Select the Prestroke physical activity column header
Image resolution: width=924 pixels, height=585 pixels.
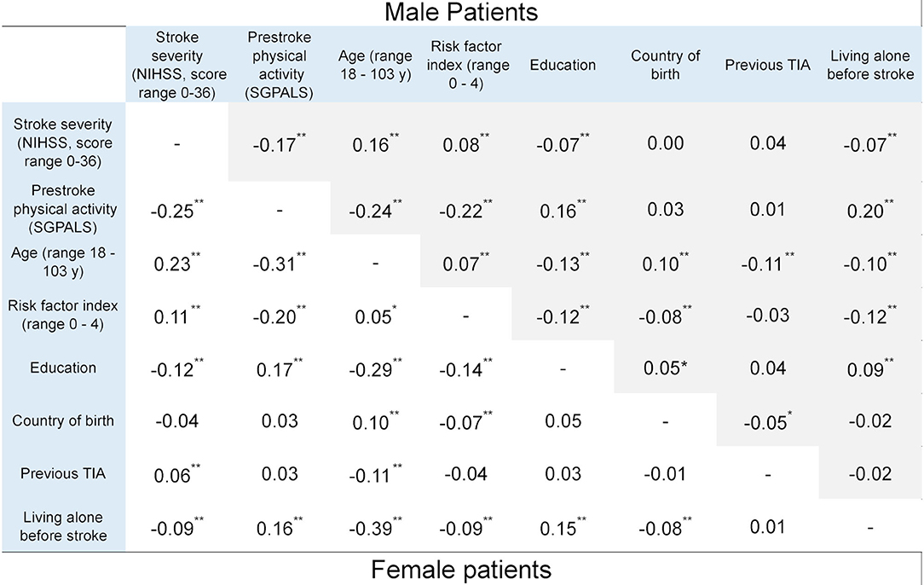pos(280,65)
